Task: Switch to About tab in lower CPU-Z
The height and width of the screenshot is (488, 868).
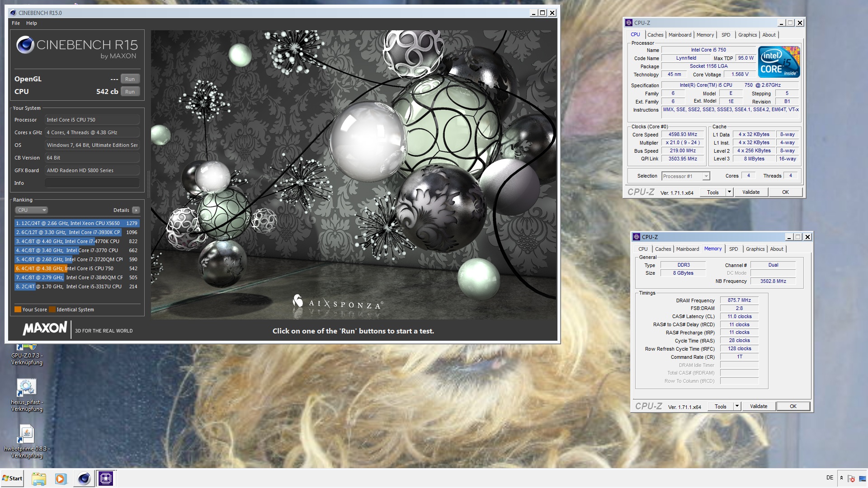Action: pyautogui.click(x=776, y=249)
